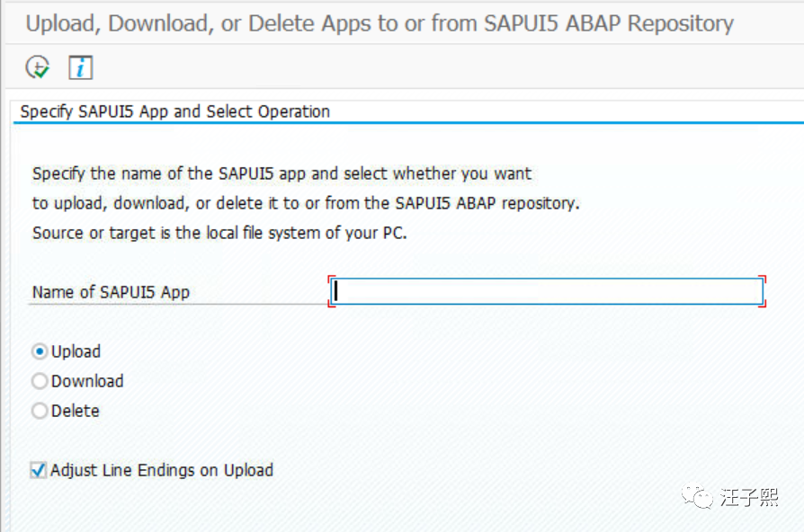Focus the Name of SAPUI5 App field
Screen dimensions: 804x532
coord(547,291)
